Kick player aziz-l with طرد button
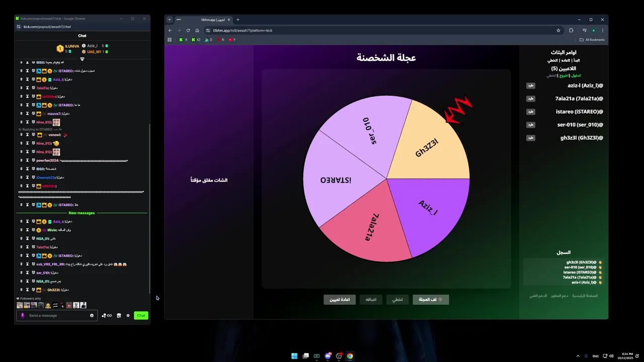 click(x=531, y=86)
